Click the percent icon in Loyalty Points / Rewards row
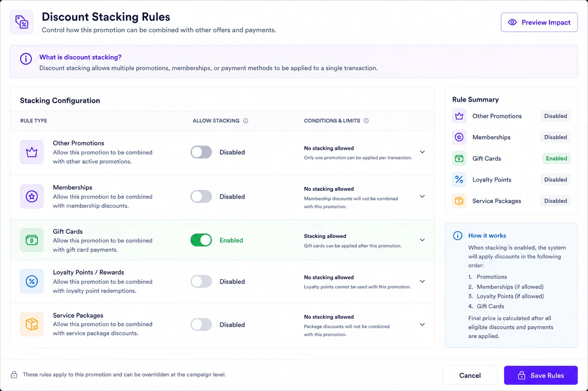Screen dimensions: 588x391 point(32,281)
